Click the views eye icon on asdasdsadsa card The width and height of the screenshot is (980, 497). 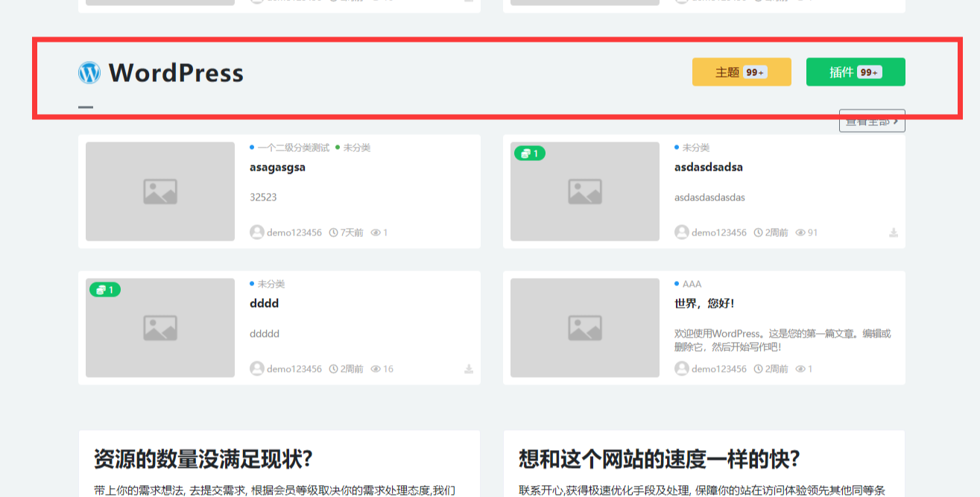click(x=800, y=232)
